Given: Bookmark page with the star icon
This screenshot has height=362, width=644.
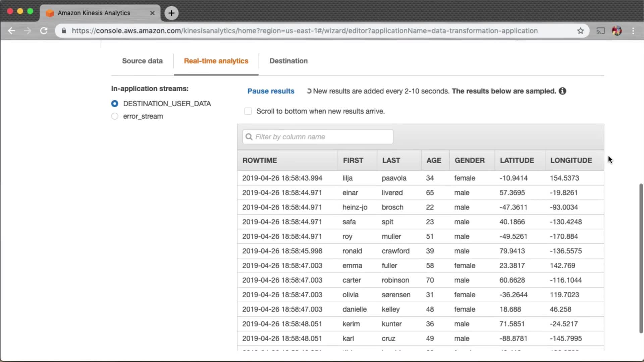Looking at the screenshot, I should coord(581,31).
